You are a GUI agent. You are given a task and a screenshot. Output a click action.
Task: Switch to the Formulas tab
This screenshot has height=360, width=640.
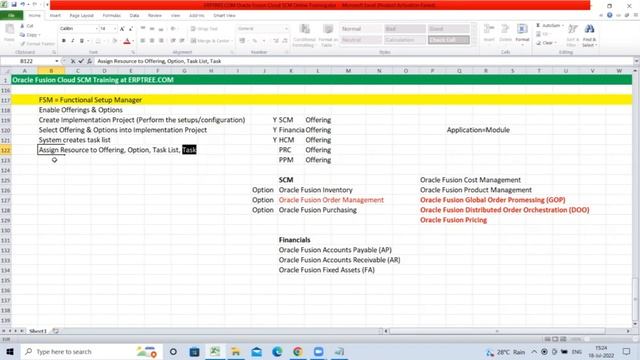[111, 16]
